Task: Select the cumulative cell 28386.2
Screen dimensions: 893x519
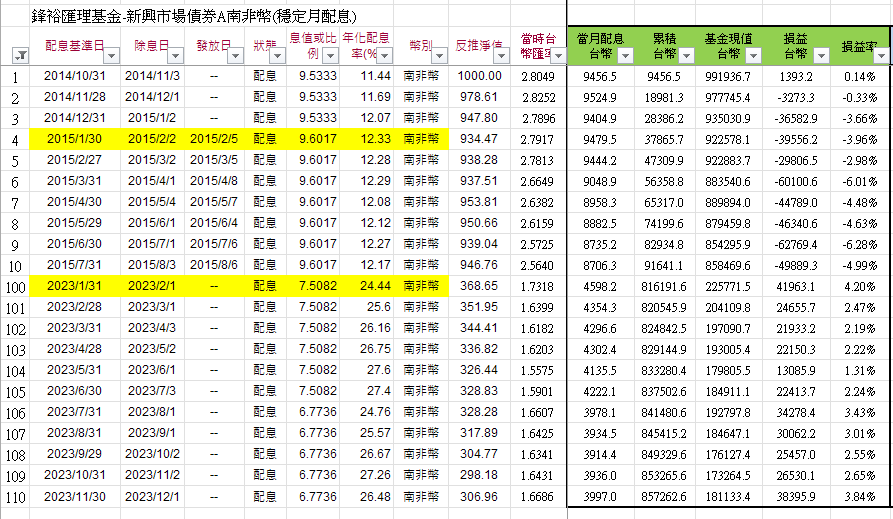Action: tap(664, 118)
